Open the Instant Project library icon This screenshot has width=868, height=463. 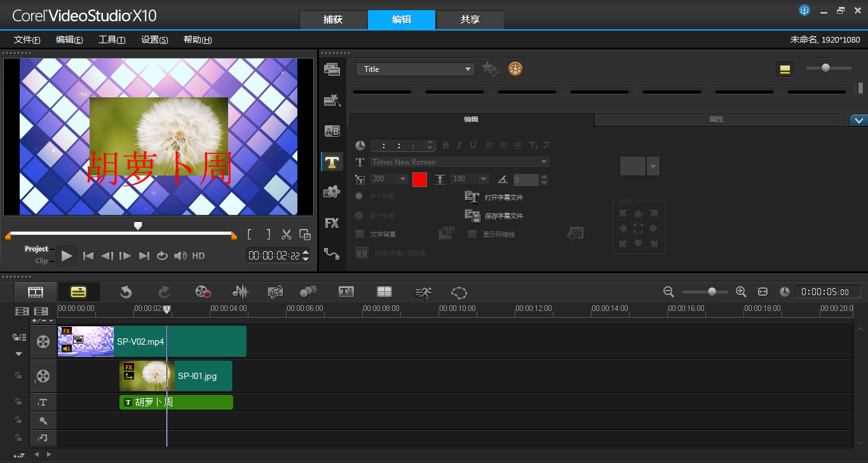pyautogui.click(x=332, y=100)
